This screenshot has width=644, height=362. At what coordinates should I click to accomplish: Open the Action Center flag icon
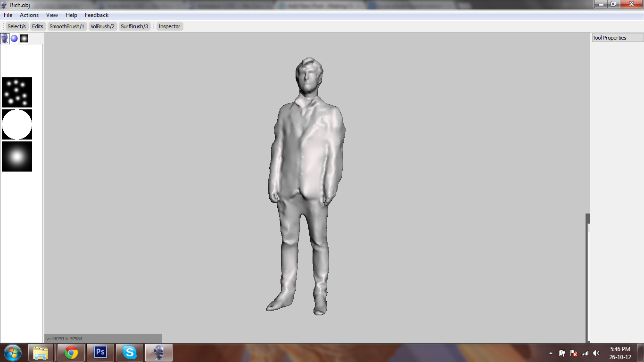pyautogui.click(x=574, y=353)
